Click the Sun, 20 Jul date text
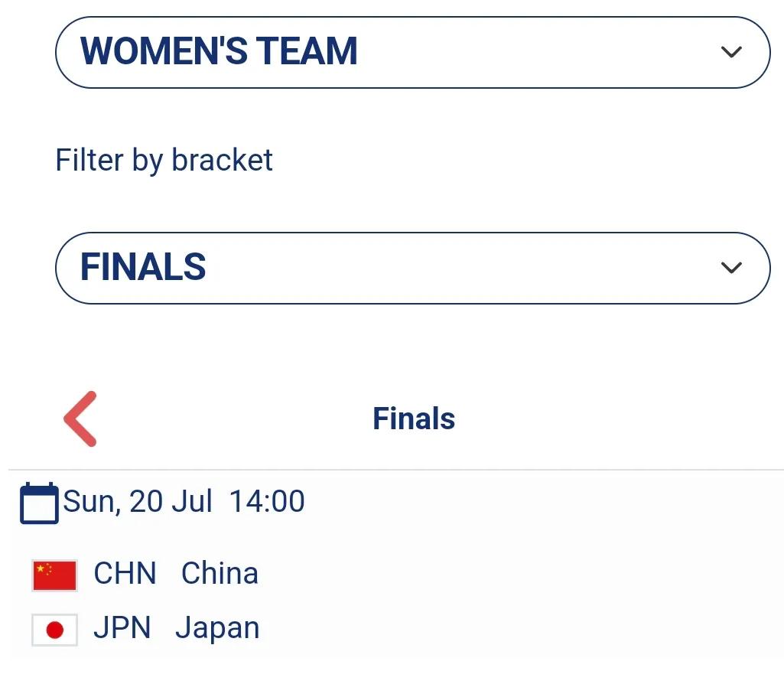The image size is (784, 684). click(x=138, y=501)
